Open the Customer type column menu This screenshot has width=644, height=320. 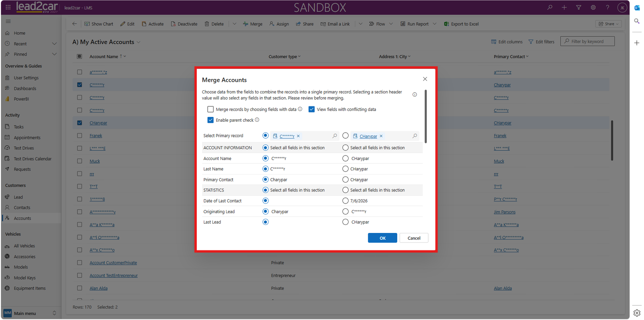[285, 56]
